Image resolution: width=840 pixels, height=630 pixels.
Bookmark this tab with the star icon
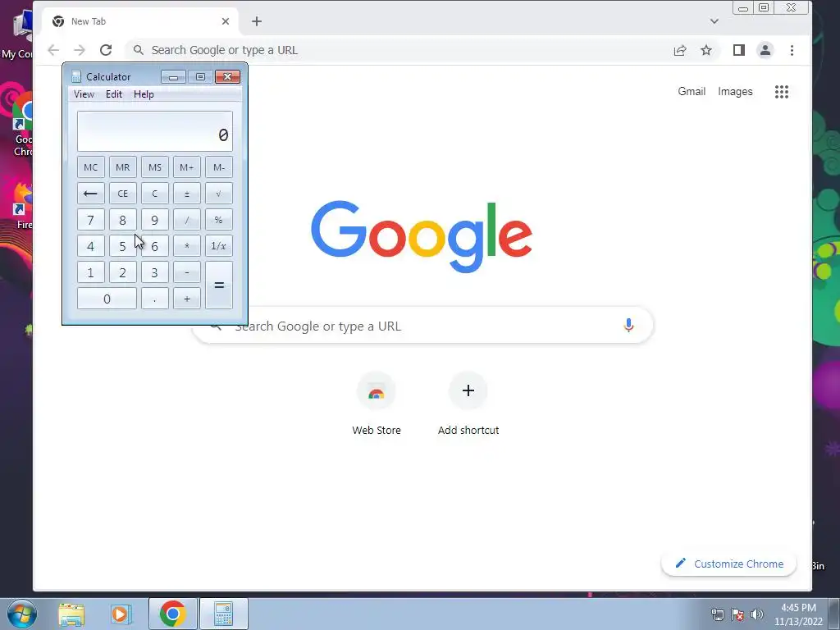point(706,50)
